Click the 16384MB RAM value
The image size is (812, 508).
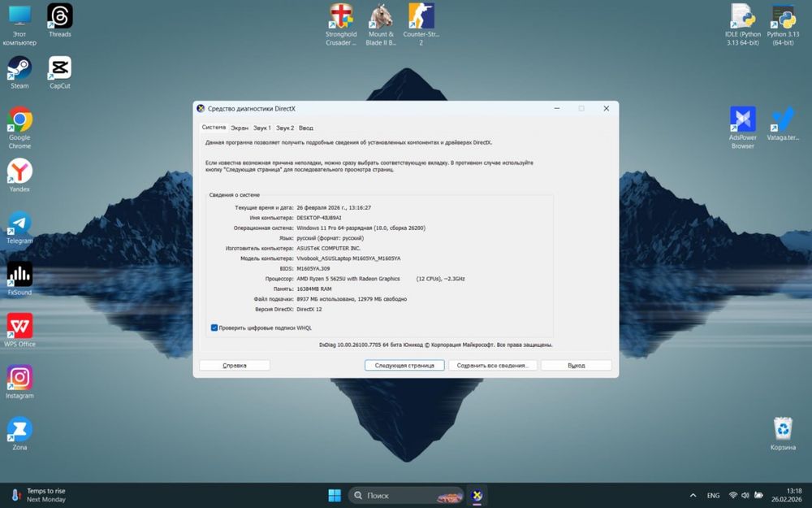click(x=313, y=289)
